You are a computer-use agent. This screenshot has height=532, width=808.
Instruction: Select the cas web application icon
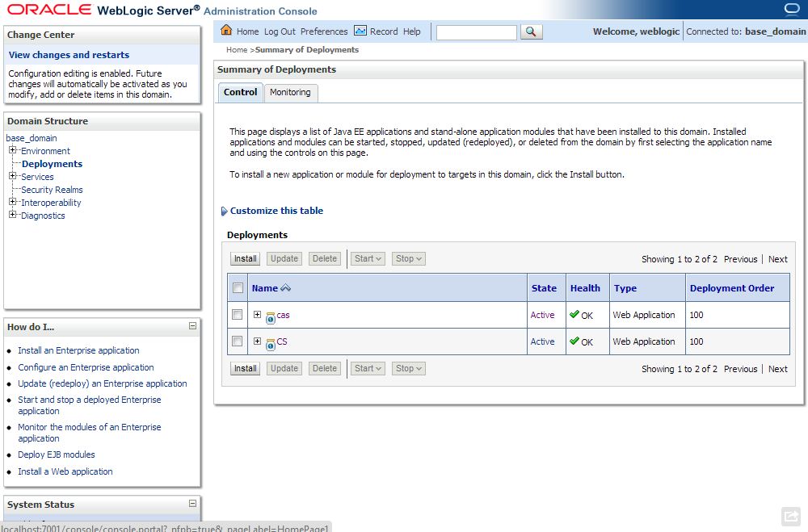click(270, 316)
